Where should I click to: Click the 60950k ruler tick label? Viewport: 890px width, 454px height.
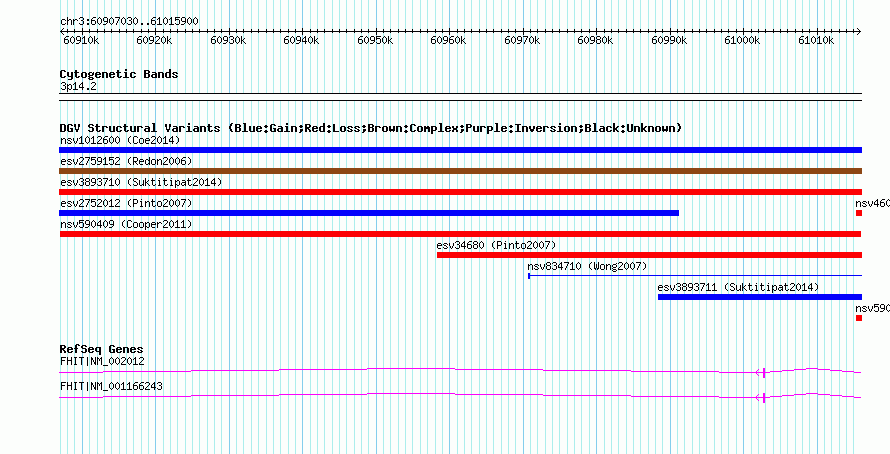tap(375, 40)
